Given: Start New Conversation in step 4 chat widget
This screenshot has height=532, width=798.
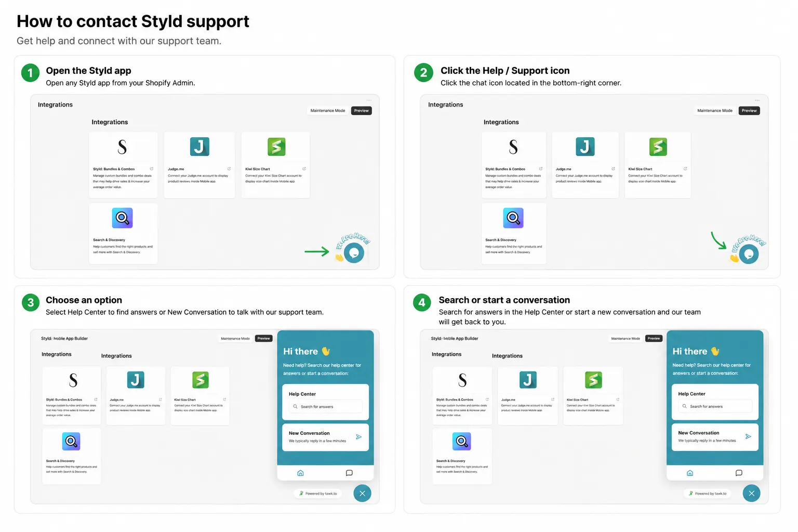Looking at the screenshot, I should click(x=715, y=437).
